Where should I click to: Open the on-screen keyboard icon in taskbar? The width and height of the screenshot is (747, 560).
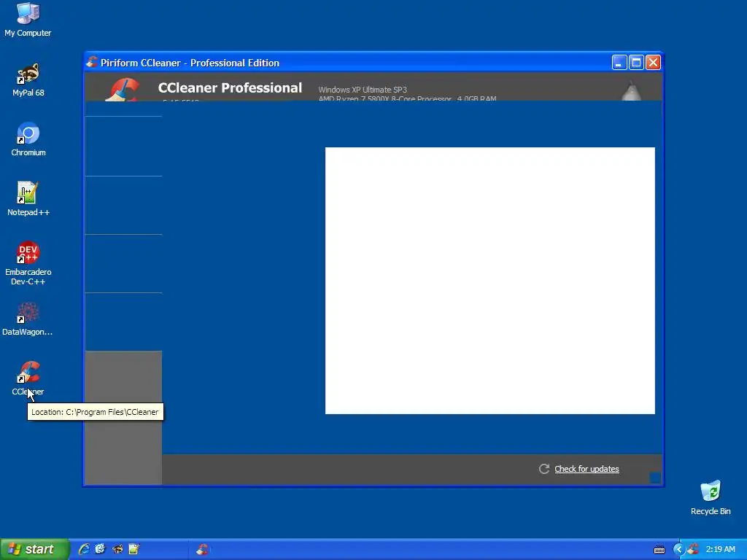click(x=659, y=550)
